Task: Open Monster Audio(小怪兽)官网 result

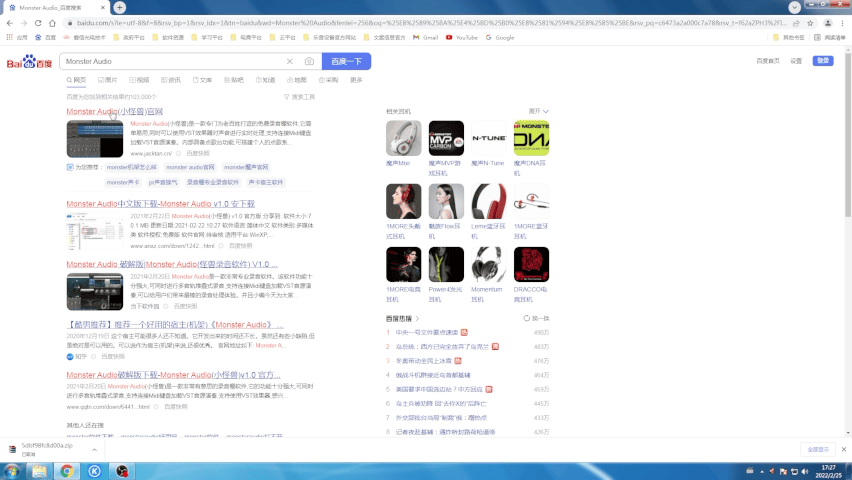Action: 115,111
